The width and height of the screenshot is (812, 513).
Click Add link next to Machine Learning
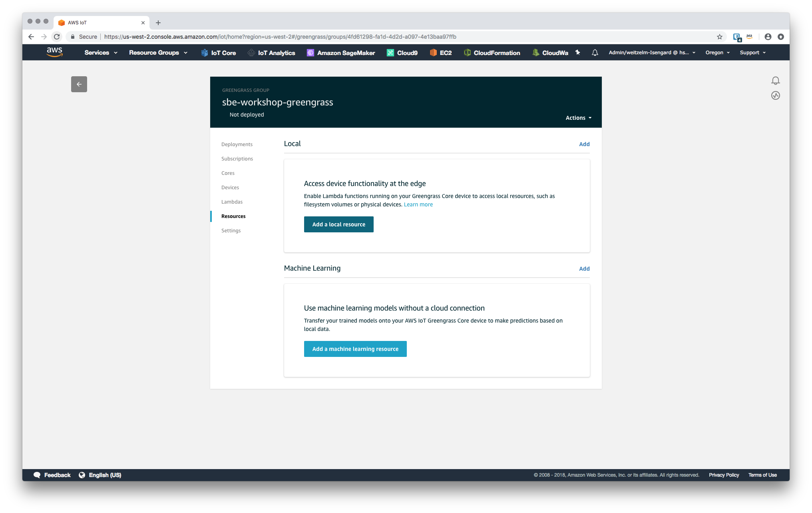[x=584, y=269]
